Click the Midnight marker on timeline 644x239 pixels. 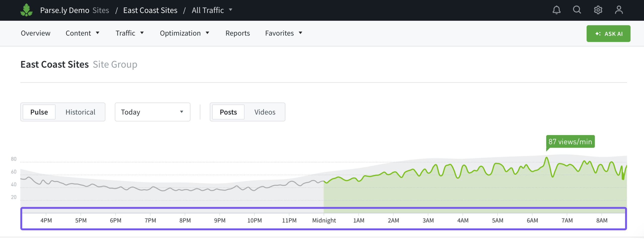pos(324,220)
